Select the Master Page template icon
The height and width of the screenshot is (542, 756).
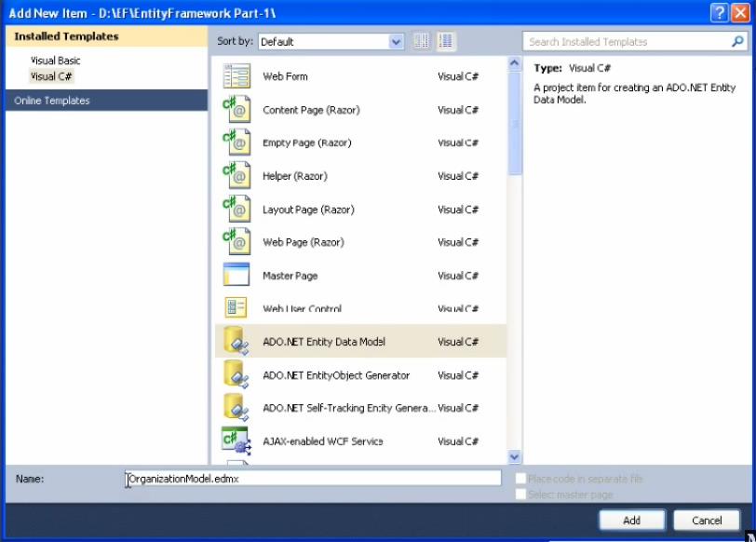point(236,276)
